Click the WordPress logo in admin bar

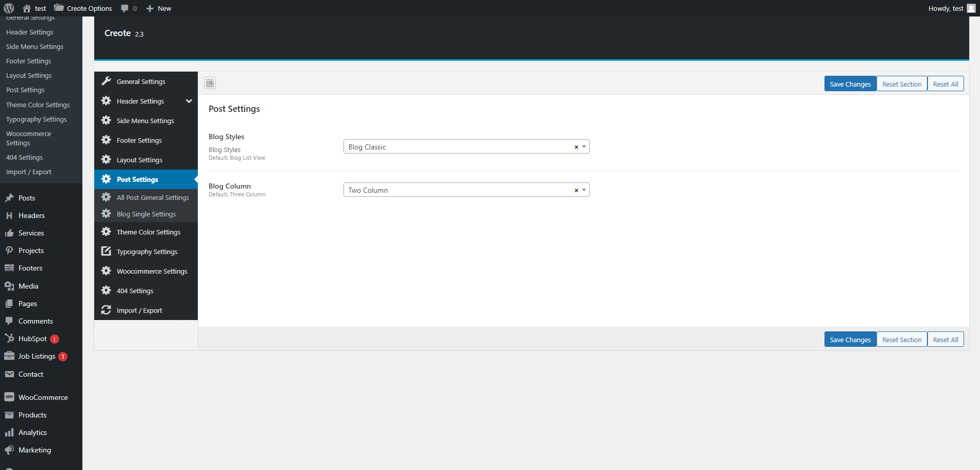point(9,8)
